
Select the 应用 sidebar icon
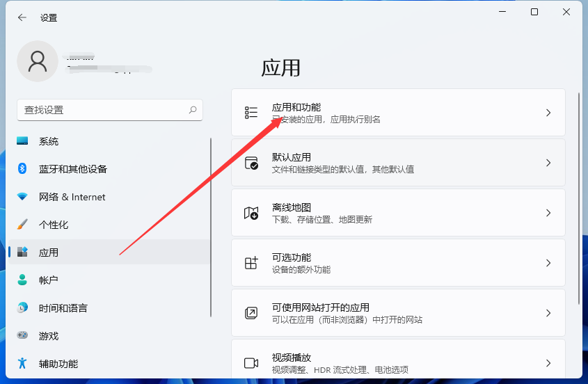click(22, 252)
